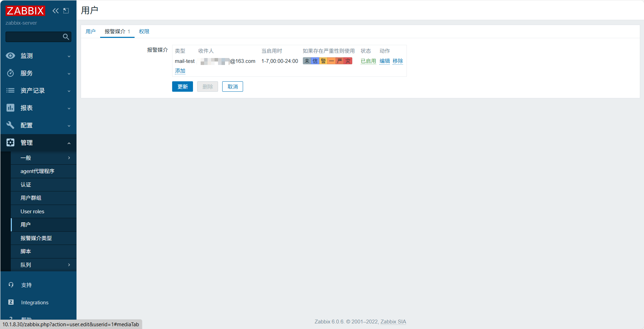Viewport: 644px width, 329px height.
Task: Toggle the 已启用 status link
Action: [368, 61]
